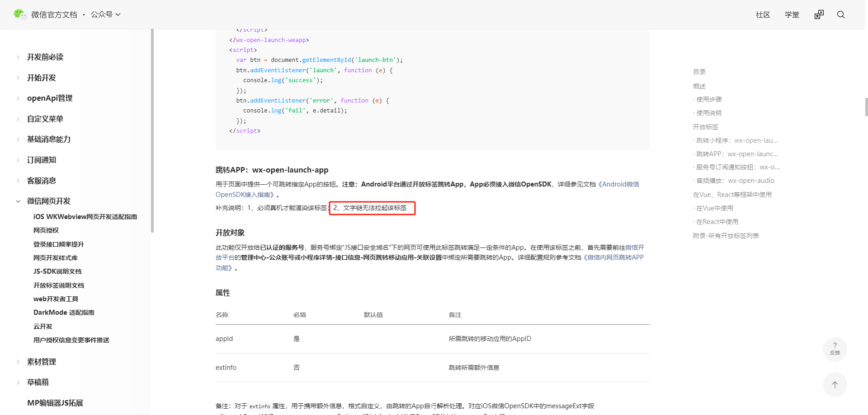Viewport: 868px width, 415px height.
Task: Jump to 音频播放 wx-open-audio entry
Action: coord(735,181)
